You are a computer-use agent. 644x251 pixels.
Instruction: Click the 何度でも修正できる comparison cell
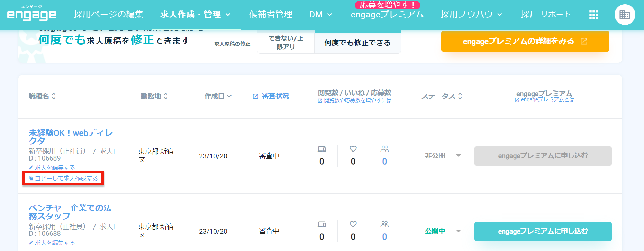coord(357,43)
